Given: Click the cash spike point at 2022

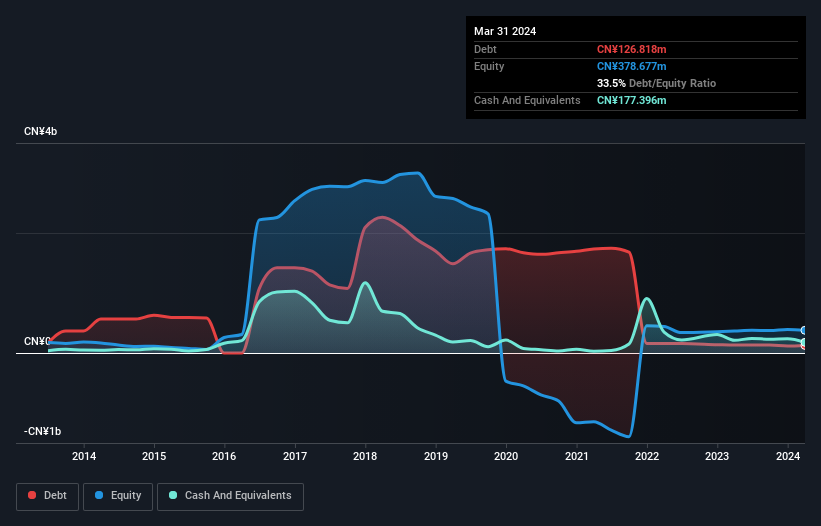Looking at the screenshot, I should click(647, 299).
